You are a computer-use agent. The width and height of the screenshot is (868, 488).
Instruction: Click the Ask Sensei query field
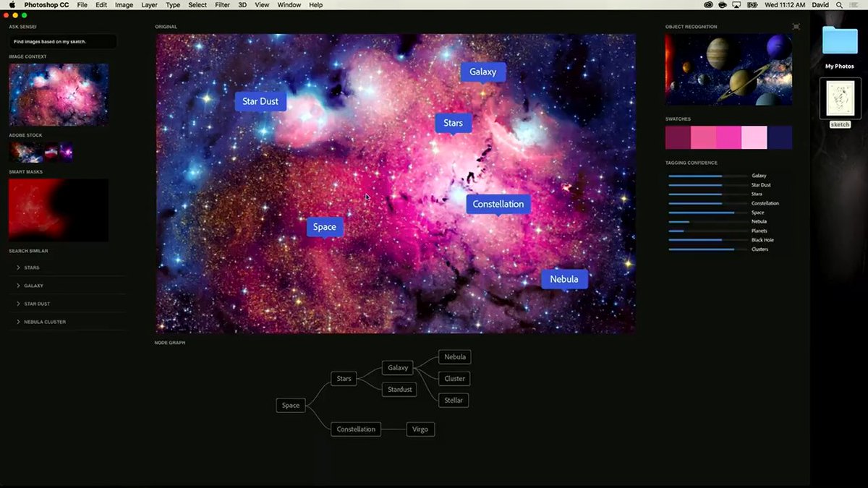62,42
